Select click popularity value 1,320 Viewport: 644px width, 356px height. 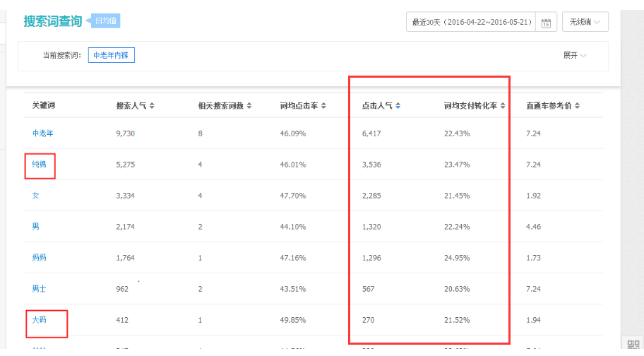371,227
